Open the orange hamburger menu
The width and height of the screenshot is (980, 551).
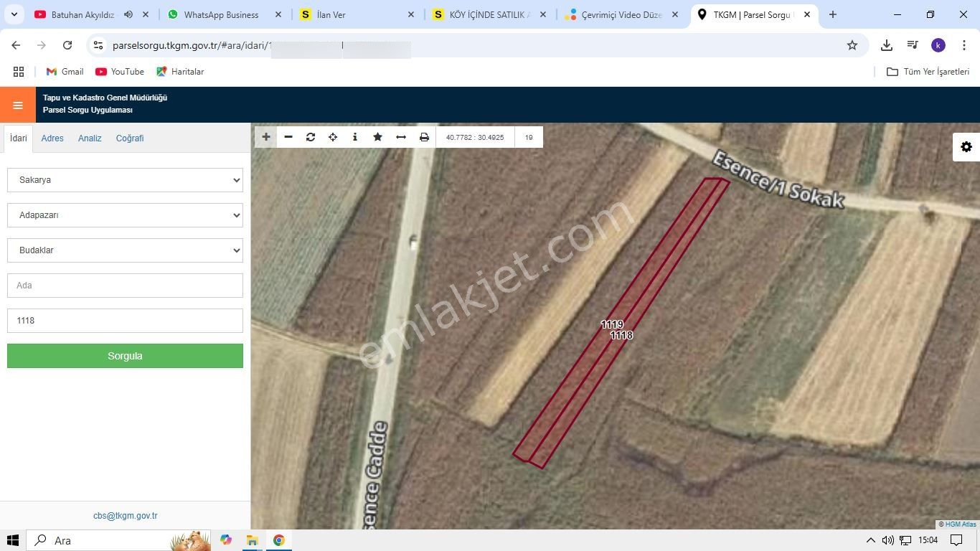pyautogui.click(x=18, y=105)
